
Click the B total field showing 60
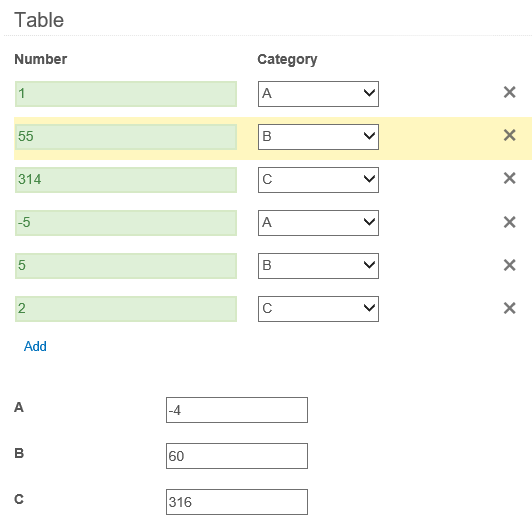(237, 456)
